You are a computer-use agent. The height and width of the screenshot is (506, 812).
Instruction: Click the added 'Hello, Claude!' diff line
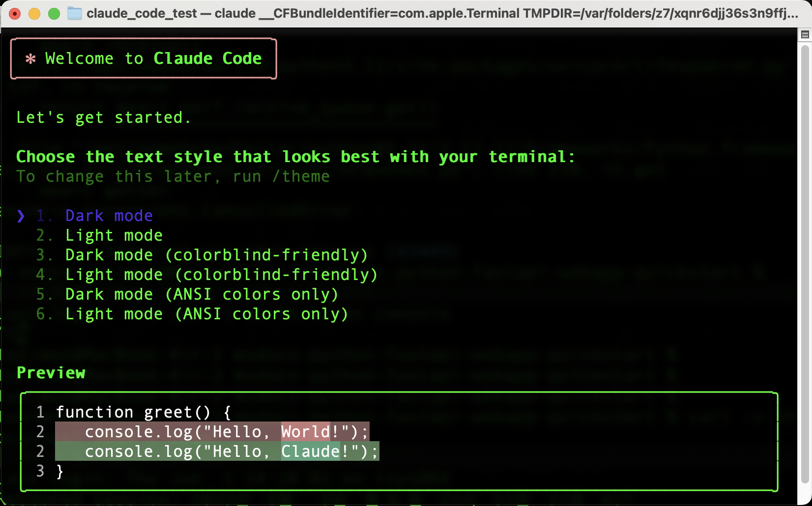coord(217,451)
